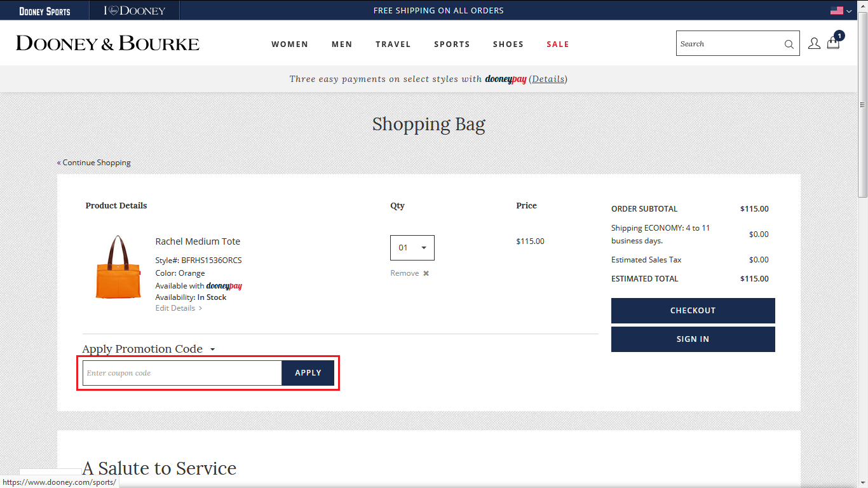This screenshot has height=488, width=868.
Task: Apply the promotion code
Action: point(308,373)
